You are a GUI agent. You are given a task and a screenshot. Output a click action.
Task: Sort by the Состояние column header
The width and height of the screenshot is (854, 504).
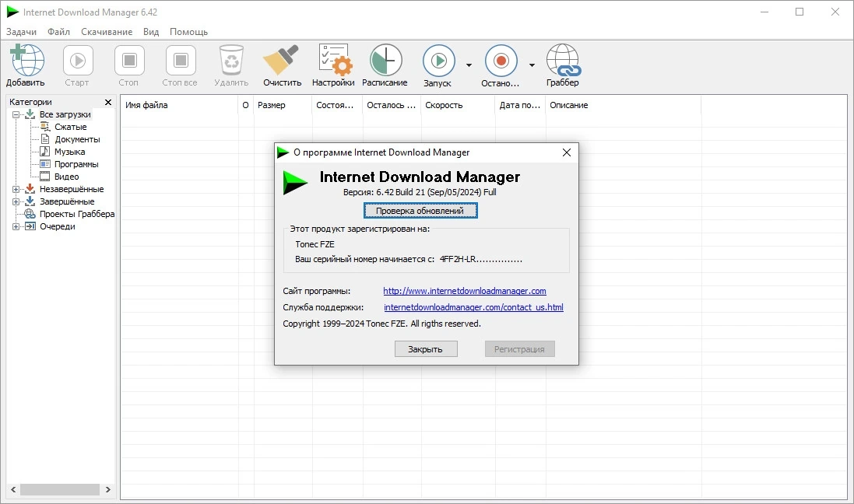[x=337, y=105]
